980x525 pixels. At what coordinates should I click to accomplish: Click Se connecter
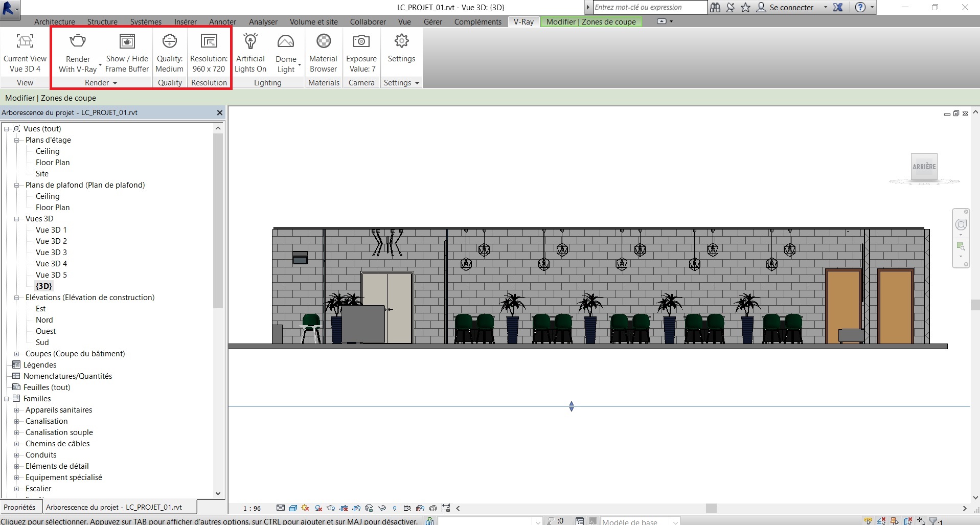(792, 7)
